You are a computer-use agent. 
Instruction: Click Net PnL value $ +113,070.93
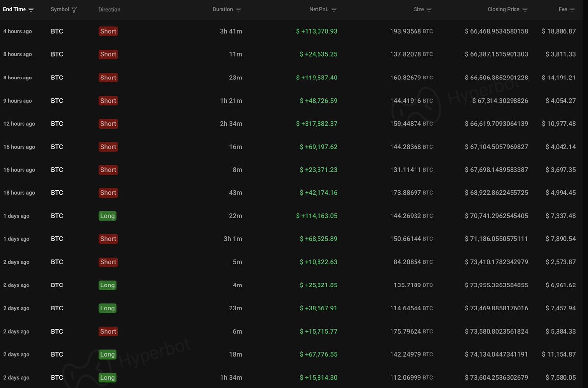pos(317,31)
